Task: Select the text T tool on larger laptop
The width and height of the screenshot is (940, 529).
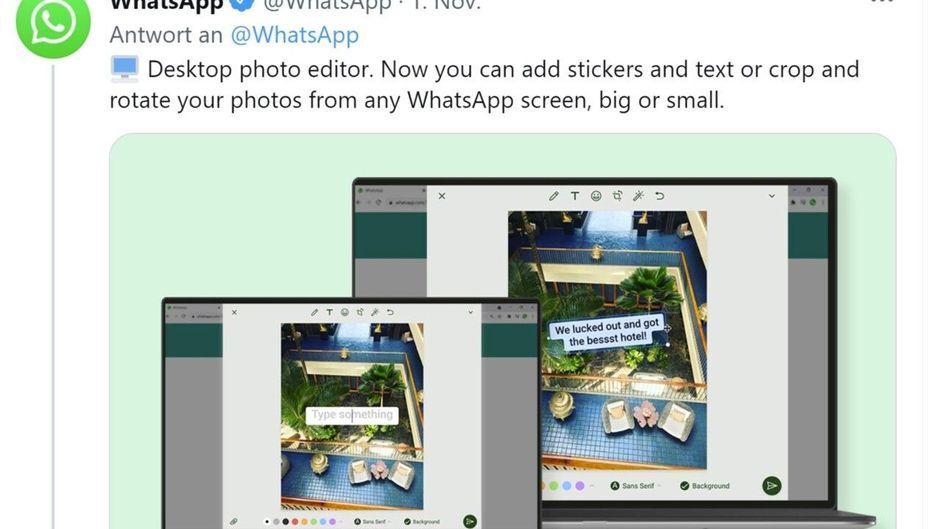Action: point(574,196)
